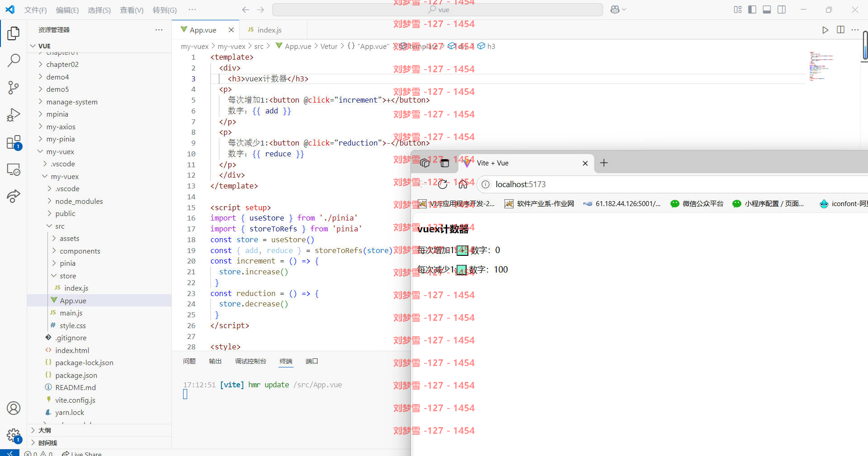Viewport: 868px width, 456px height.
Task: Click the editor vertical scrollbar
Action: coord(864,45)
